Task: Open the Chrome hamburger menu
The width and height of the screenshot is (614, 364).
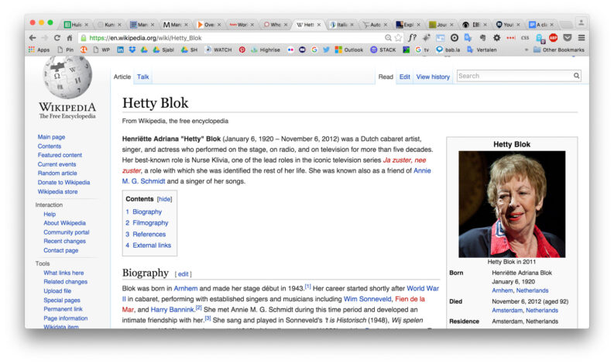Action: click(x=581, y=37)
